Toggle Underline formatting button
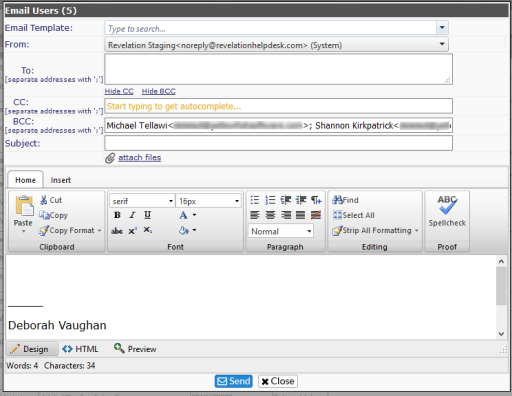The height and width of the screenshot is (396, 512). click(x=148, y=215)
